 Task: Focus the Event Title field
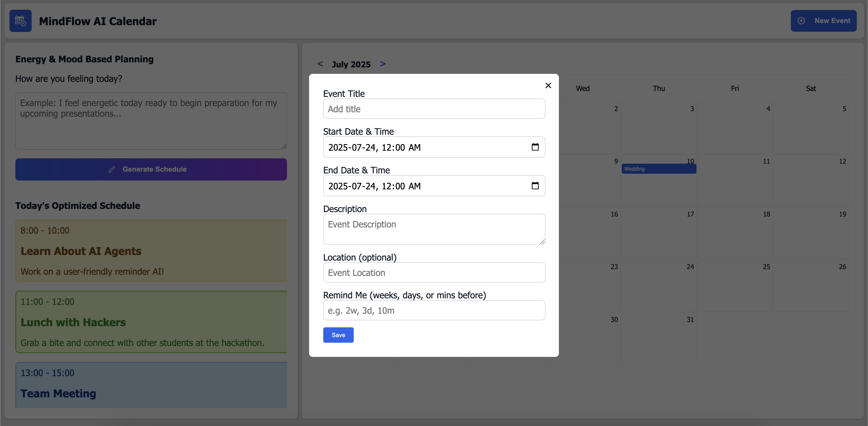[434, 109]
